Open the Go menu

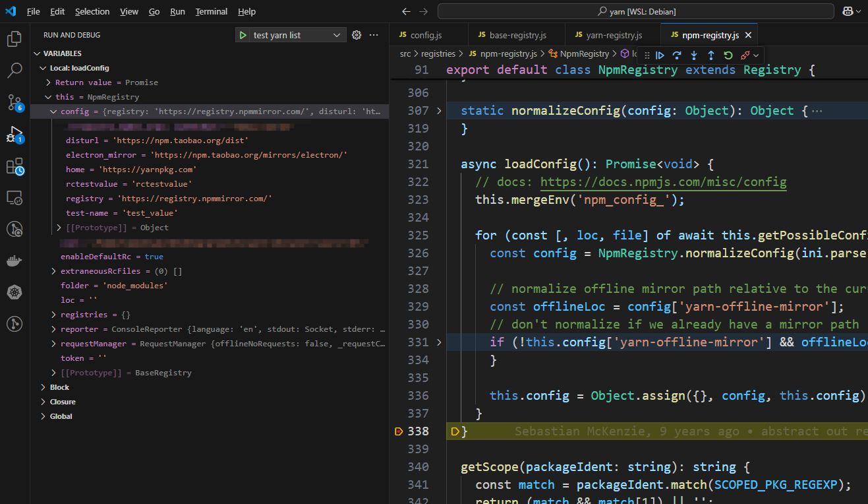point(154,11)
